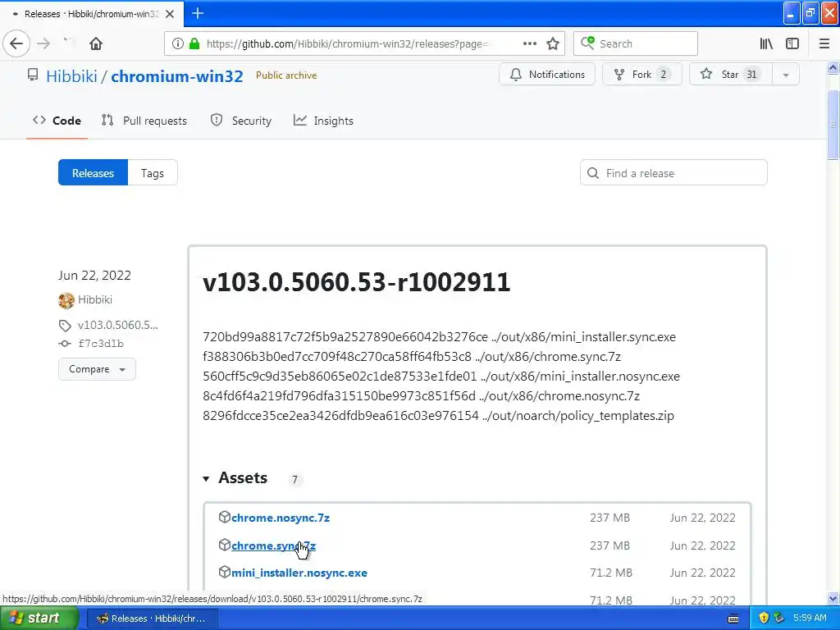Click package icon beside chrome.nosync.7z
Image resolution: width=840 pixels, height=630 pixels.
225,517
